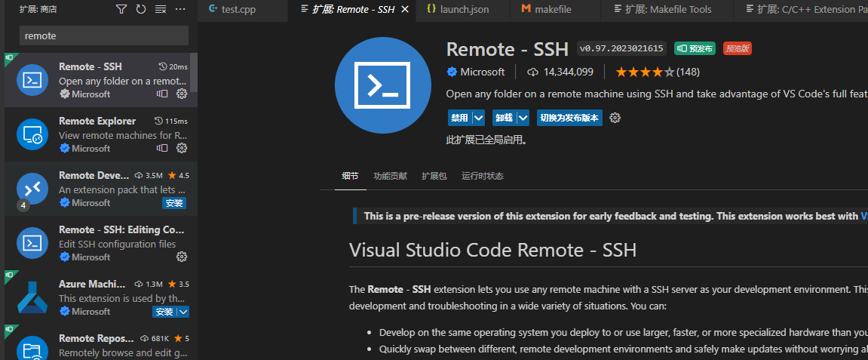Click the uninstall (卸载) button

coord(504,118)
